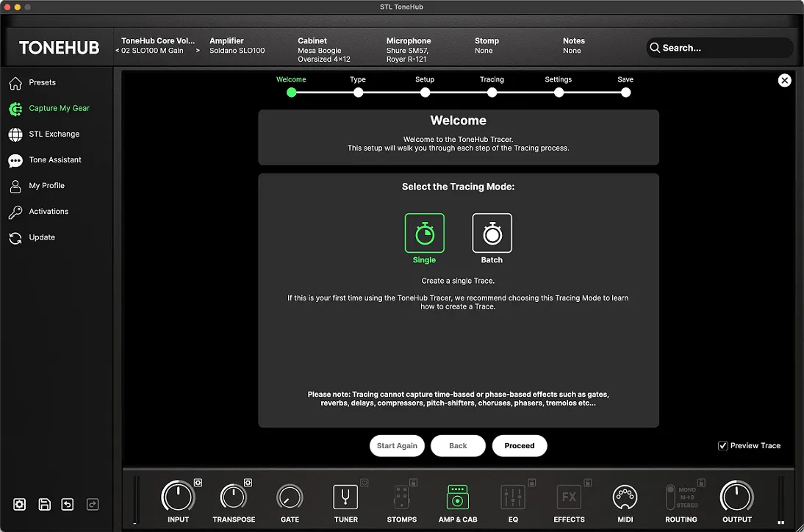The image size is (804, 532).
Task: Jump to the Save step
Action: click(x=625, y=93)
